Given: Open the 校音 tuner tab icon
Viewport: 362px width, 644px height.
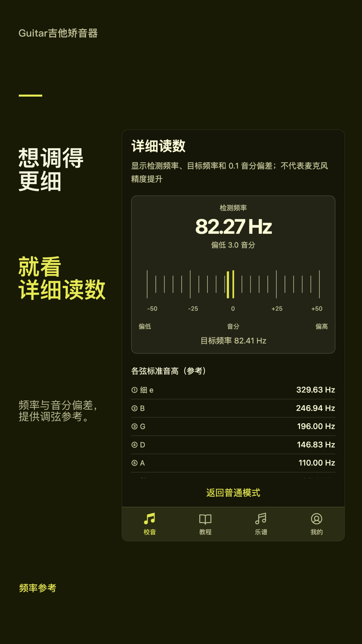Looking at the screenshot, I should (x=149, y=519).
